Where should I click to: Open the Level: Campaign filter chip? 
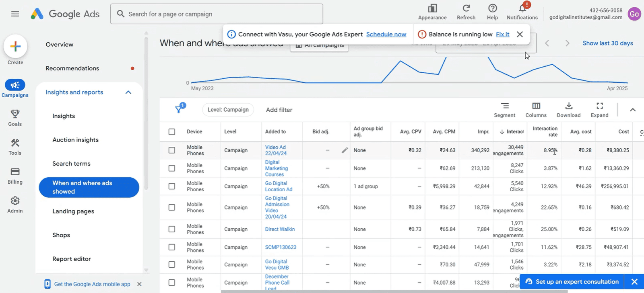point(228,110)
